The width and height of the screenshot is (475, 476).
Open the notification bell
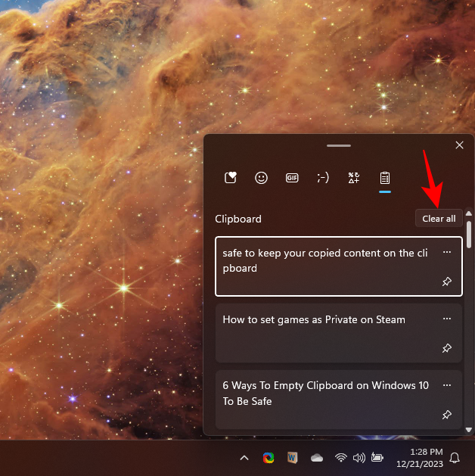point(455,458)
